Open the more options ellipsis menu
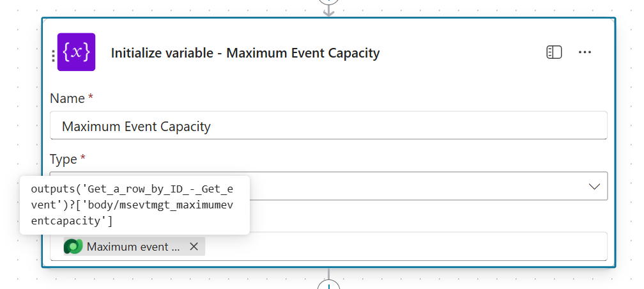The width and height of the screenshot is (644, 289). pyautogui.click(x=585, y=52)
